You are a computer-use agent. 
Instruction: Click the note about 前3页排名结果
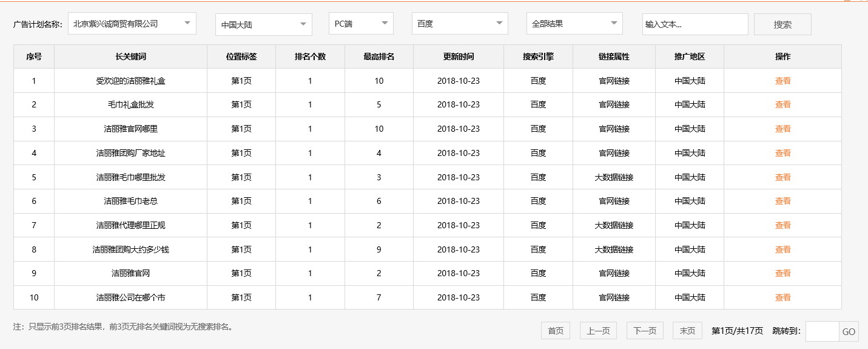[123, 327]
